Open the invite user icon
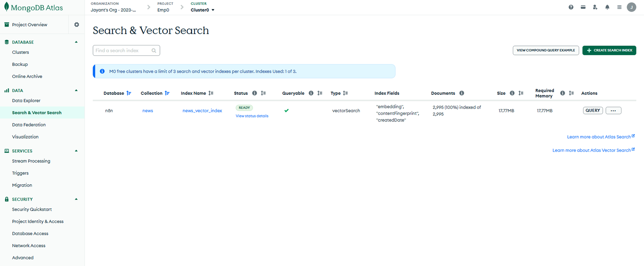644x266 pixels. pyautogui.click(x=595, y=7)
